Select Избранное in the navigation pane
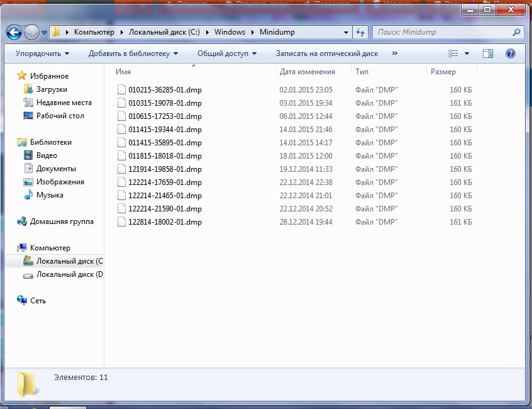532x409 pixels. click(x=49, y=76)
